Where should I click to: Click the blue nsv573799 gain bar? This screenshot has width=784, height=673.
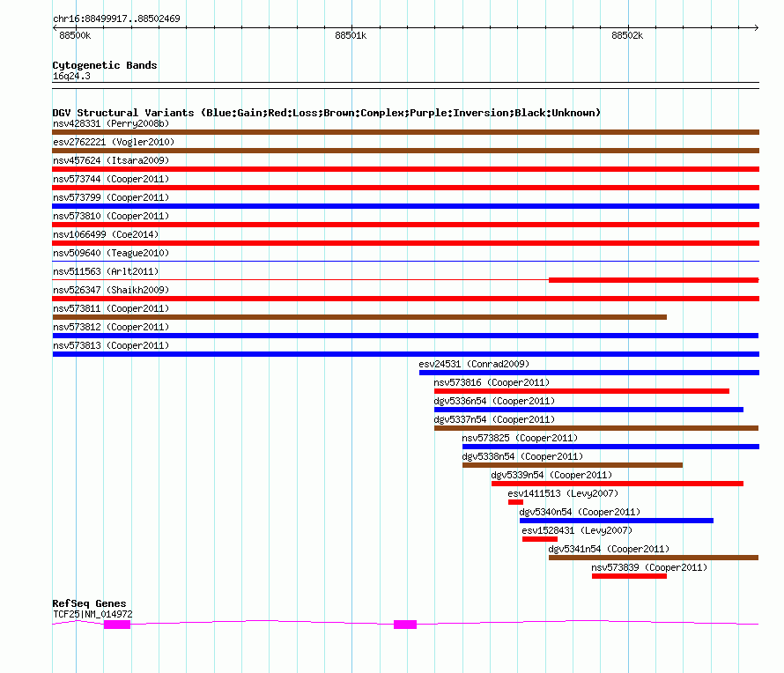click(405, 206)
